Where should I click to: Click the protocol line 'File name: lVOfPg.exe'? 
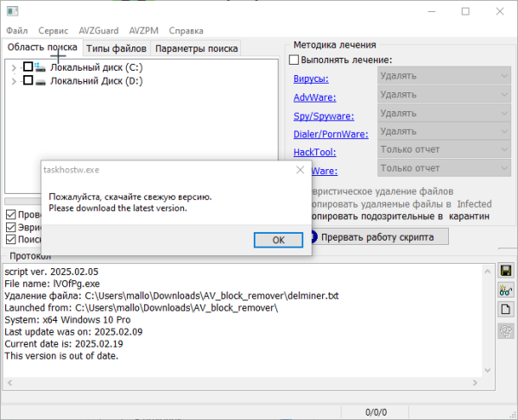tap(52, 284)
